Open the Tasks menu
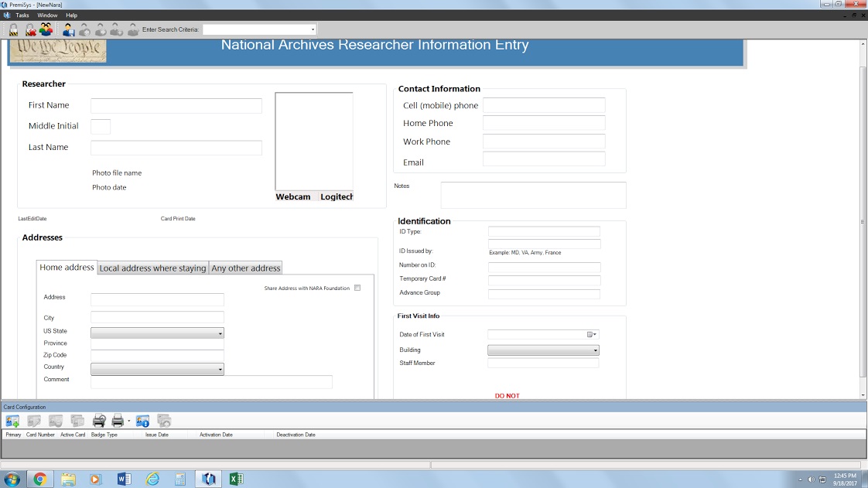The height and width of the screenshot is (488, 868). click(22, 15)
